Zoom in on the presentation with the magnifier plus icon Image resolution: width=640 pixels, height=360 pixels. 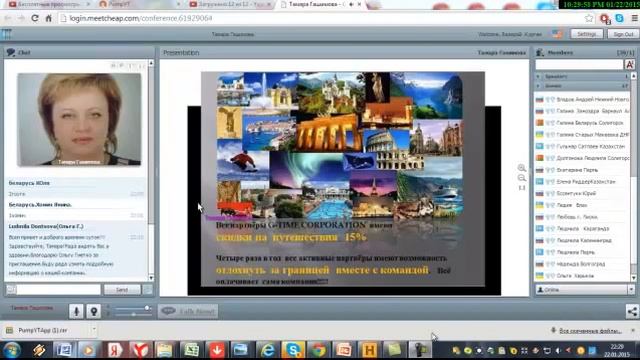click(x=522, y=168)
